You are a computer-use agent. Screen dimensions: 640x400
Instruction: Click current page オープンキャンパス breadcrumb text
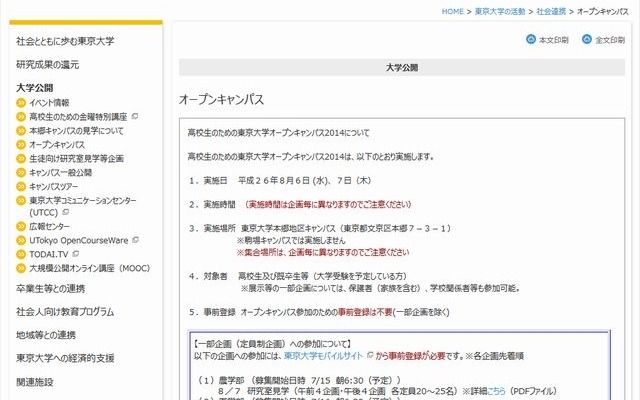point(602,11)
